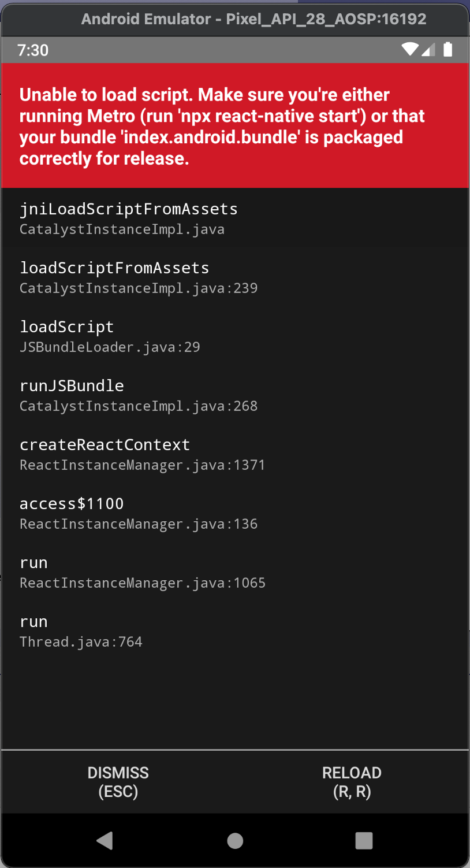
Task: Reload the app via RELOAD (R, R)
Action: (352, 782)
